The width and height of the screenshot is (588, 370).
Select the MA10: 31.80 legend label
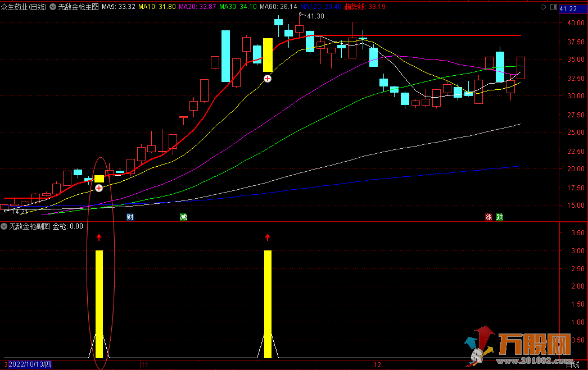[x=157, y=7]
